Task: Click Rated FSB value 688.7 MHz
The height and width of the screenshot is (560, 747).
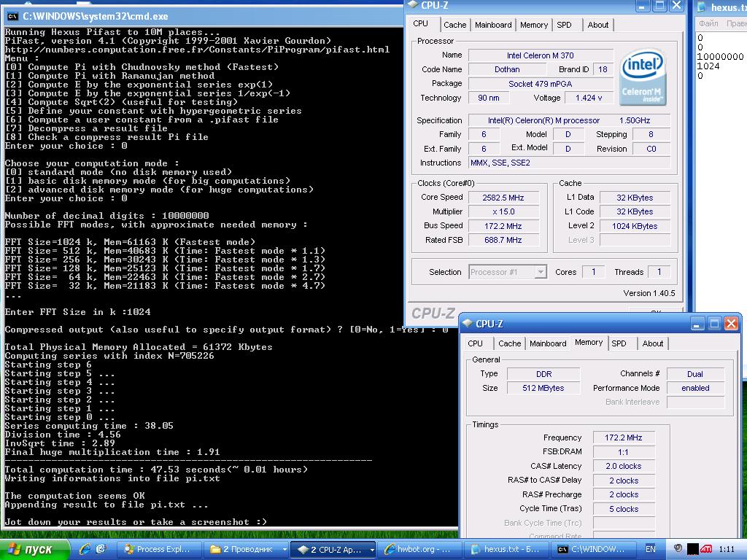Action: tap(503, 240)
